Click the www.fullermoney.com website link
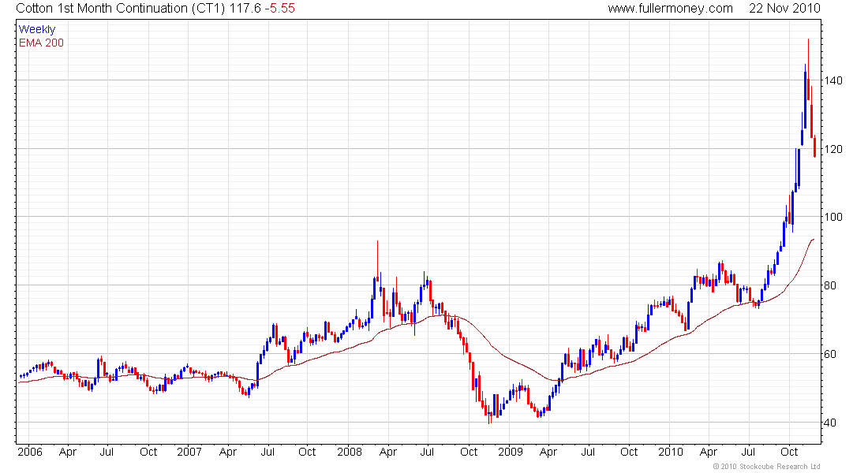The height and width of the screenshot is (473, 868). (670, 8)
